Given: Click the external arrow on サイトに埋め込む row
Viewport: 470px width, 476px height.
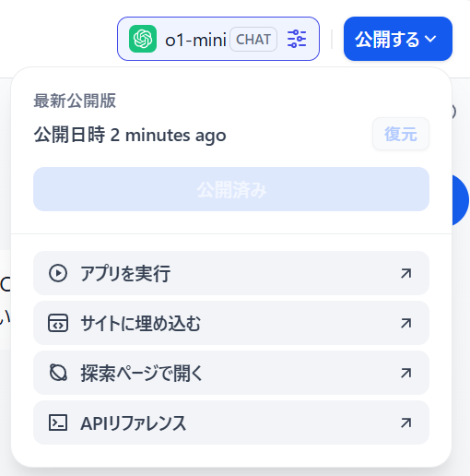Looking at the screenshot, I should click(x=405, y=323).
